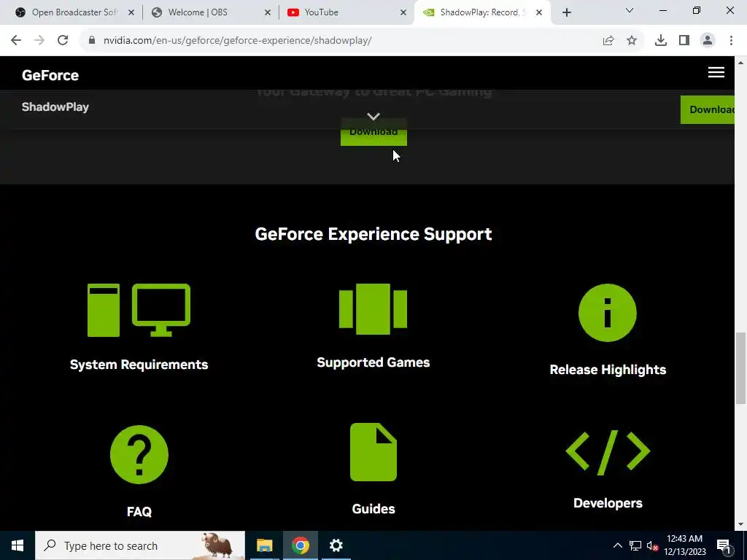
Task: Open the Developers link text
Action: 608,503
